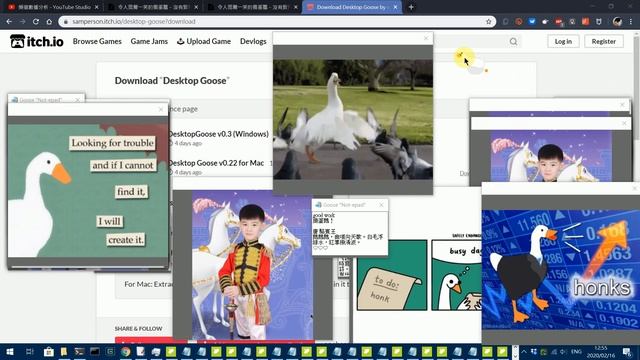The width and height of the screenshot is (640, 360).
Task: Click the address bar URL field
Action: [x=278, y=22]
